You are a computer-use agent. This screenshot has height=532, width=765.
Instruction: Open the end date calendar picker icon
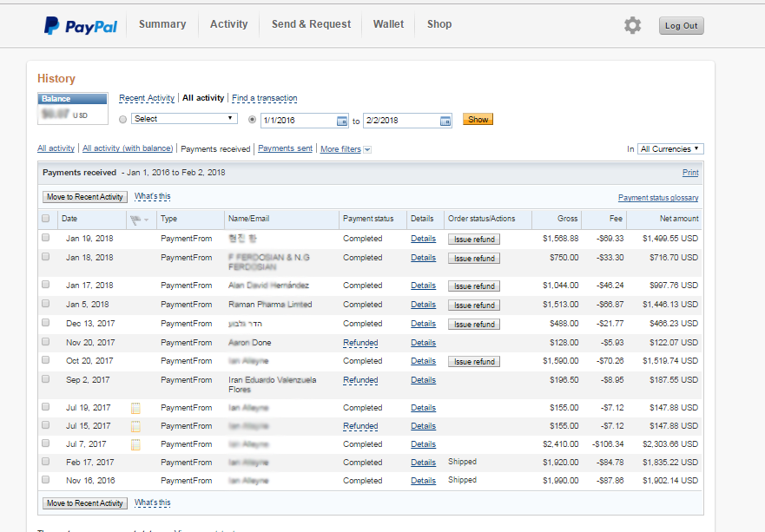pyautogui.click(x=445, y=121)
